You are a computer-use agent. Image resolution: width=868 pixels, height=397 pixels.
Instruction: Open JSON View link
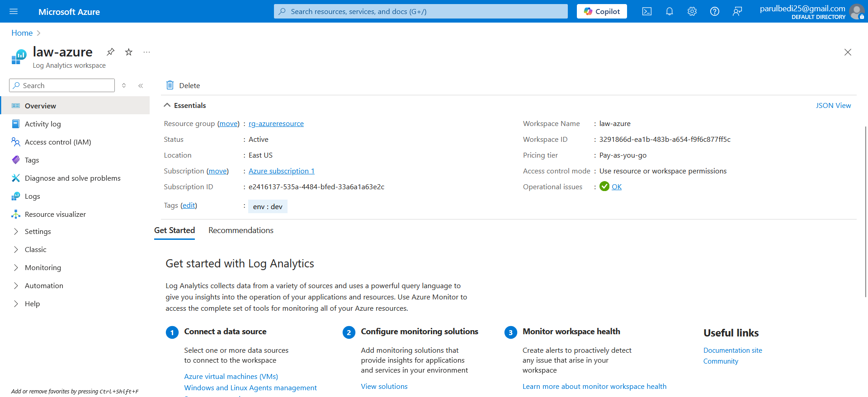coord(833,105)
